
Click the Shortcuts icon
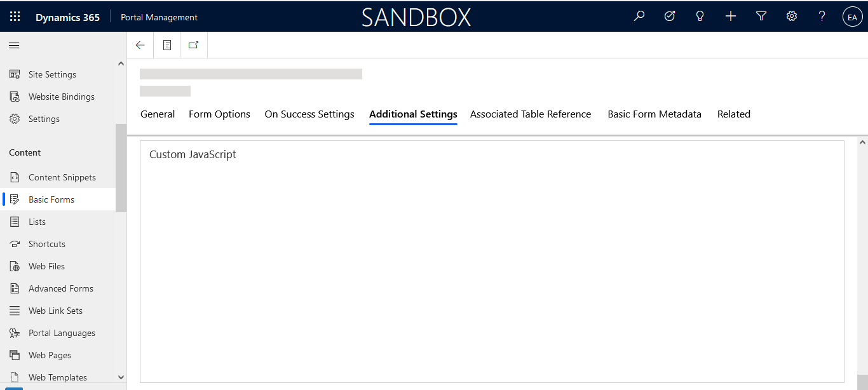(15, 244)
